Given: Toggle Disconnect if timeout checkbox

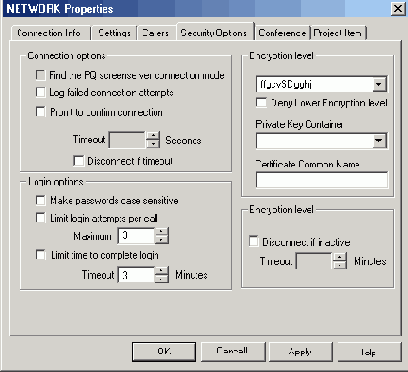Looking at the screenshot, I should click(78, 161).
